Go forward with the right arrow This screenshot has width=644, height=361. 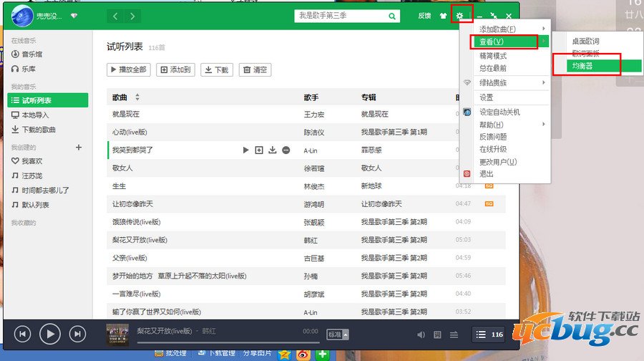click(132, 16)
